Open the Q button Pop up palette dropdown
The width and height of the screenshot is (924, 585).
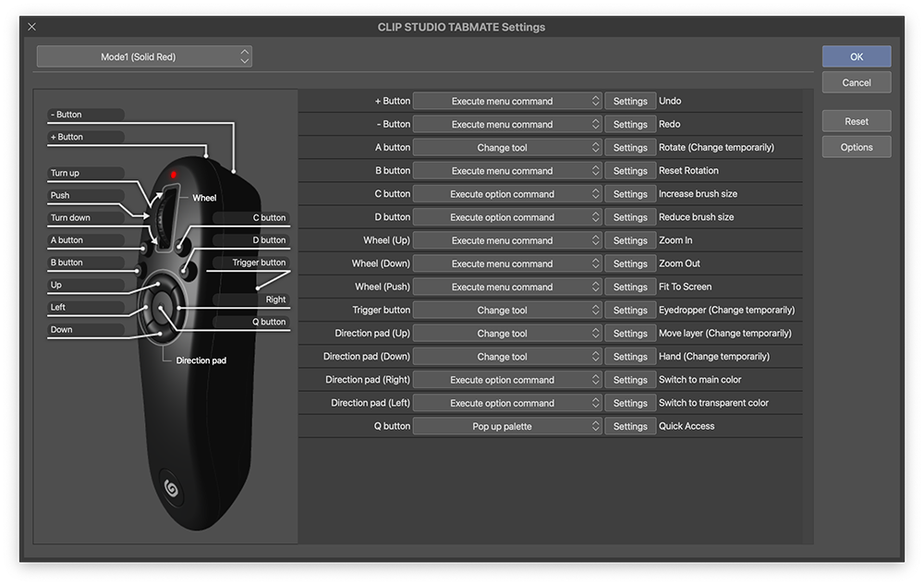507,425
